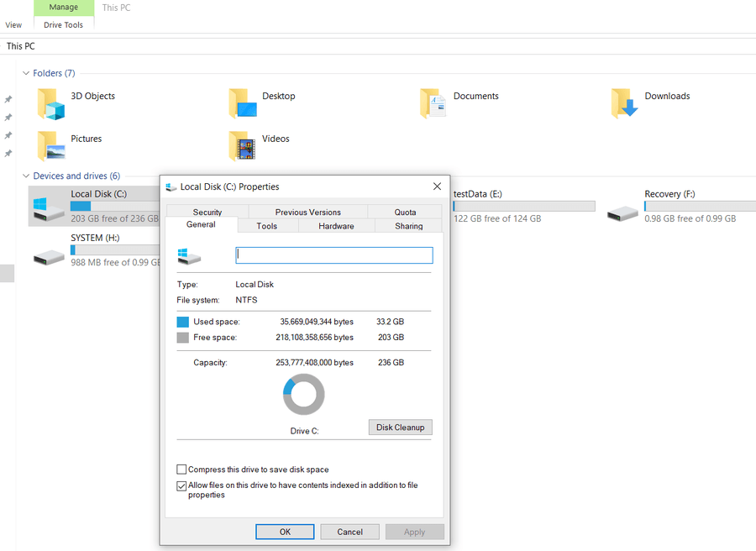Viewport: 756px width, 551px height.
Task: Click the blue Used space color swatch
Action: [183, 322]
